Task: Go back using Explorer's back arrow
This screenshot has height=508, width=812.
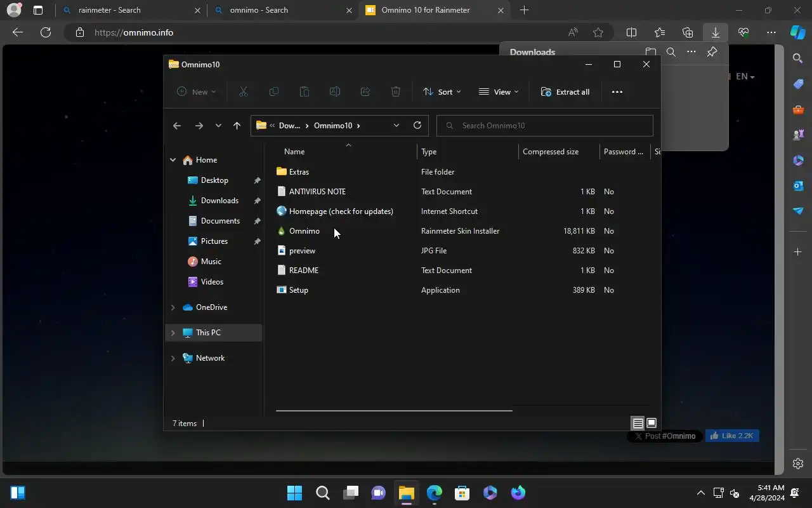Action: tap(177, 126)
